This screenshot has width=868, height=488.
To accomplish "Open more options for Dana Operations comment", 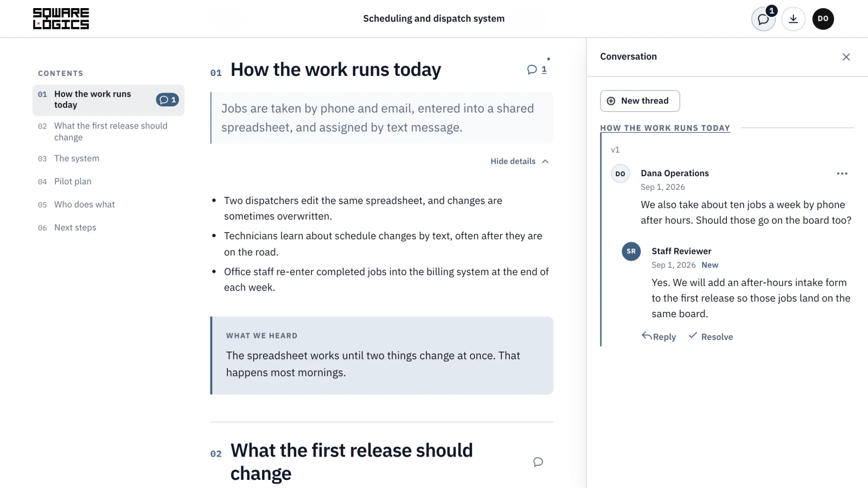I will [842, 174].
